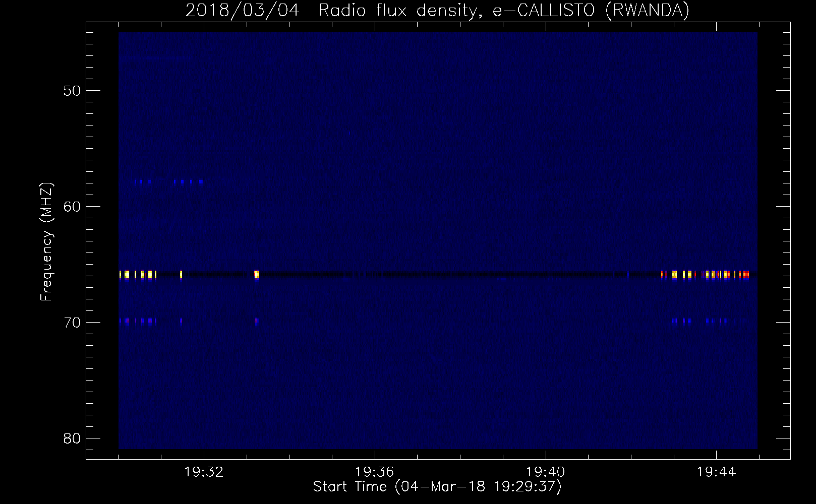Select the 80 MHz frequency axis label
Image resolution: width=816 pixels, height=504 pixels.
click(72, 438)
